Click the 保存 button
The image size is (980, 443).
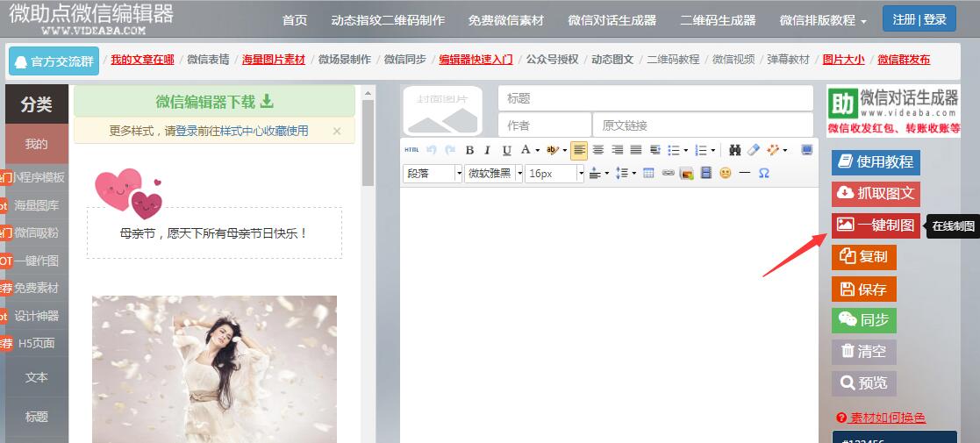[x=863, y=289]
